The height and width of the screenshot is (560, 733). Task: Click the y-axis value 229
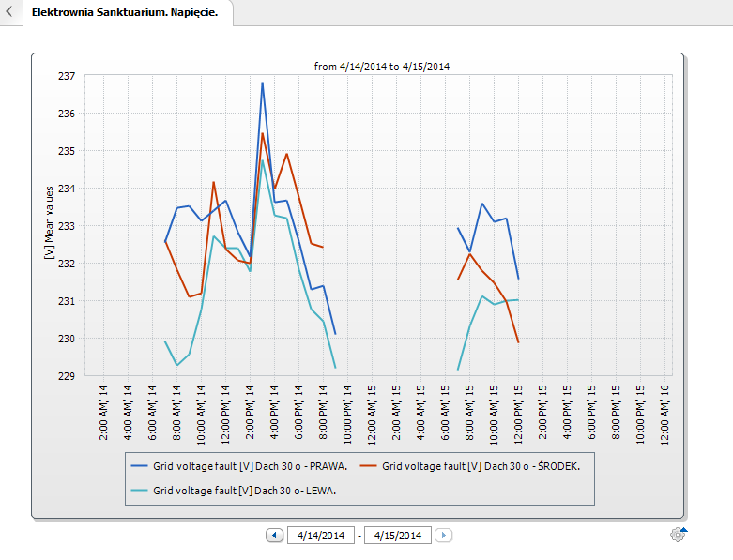coord(67,376)
